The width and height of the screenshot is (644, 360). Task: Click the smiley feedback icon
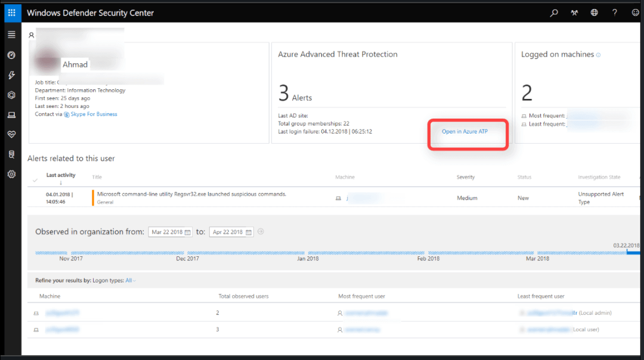[x=635, y=13]
